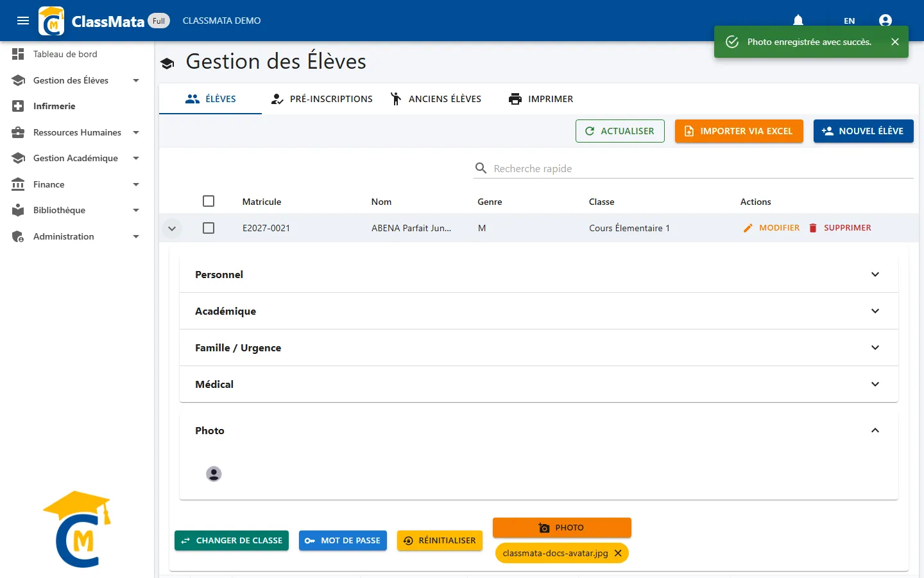
Task: Expand the Administration sidebar menu
Action: click(77, 236)
